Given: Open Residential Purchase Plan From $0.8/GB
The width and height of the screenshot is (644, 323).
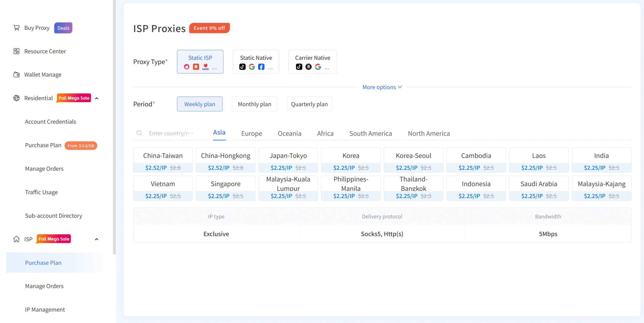Looking at the screenshot, I should click(61, 145).
